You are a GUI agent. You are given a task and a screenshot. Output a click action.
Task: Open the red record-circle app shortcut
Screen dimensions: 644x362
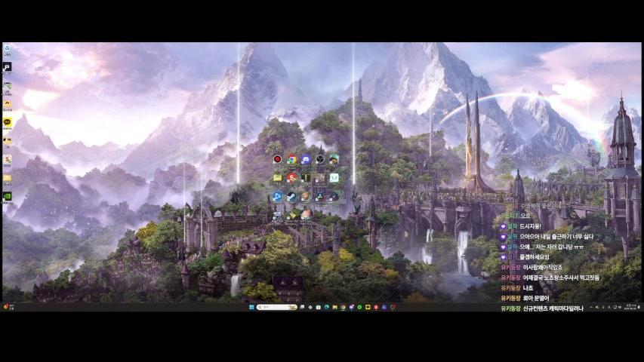point(277,159)
